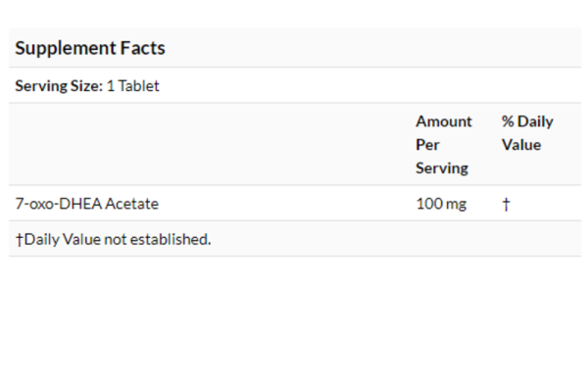Click the word Value in column header

tap(521, 145)
